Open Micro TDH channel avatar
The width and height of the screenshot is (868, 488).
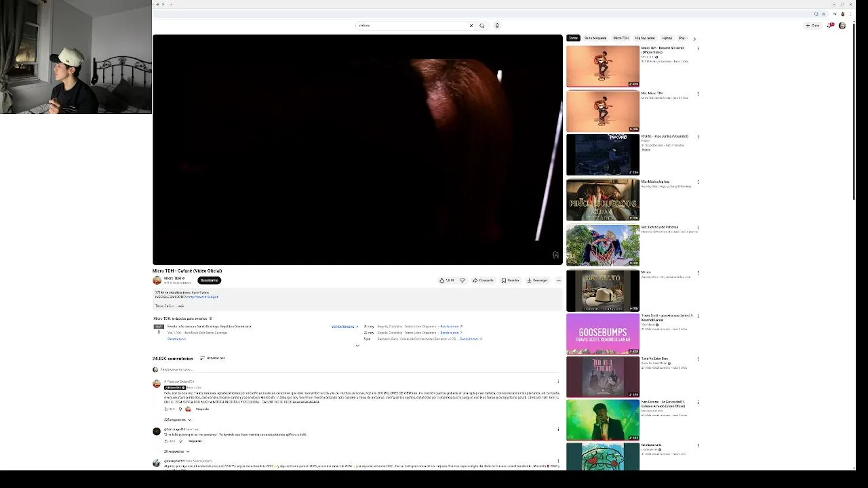pyautogui.click(x=157, y=280)
